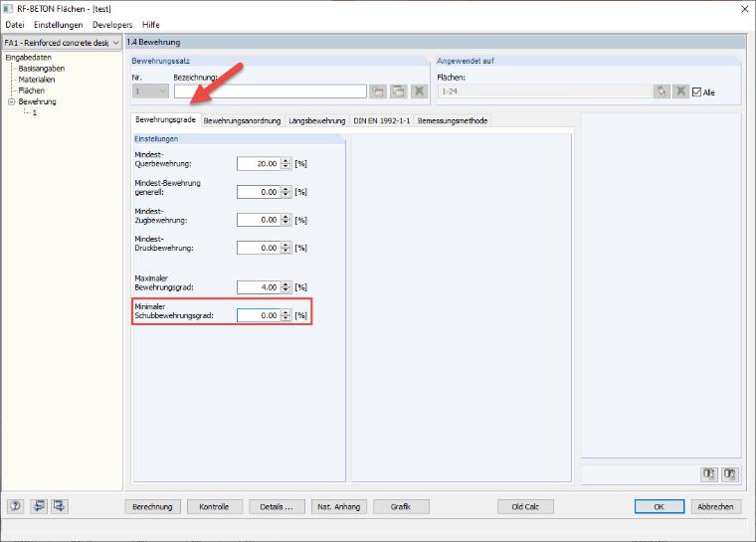The image size is (756, 542).
Task: Increase Mindest-Querbewehrung value with spinner
Action: (x=285, y=161)
